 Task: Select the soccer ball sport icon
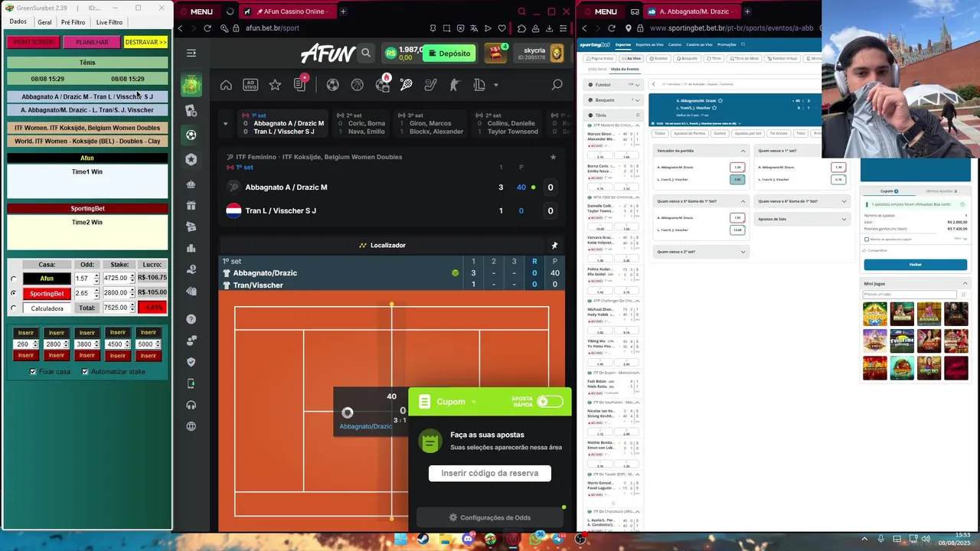332,85
